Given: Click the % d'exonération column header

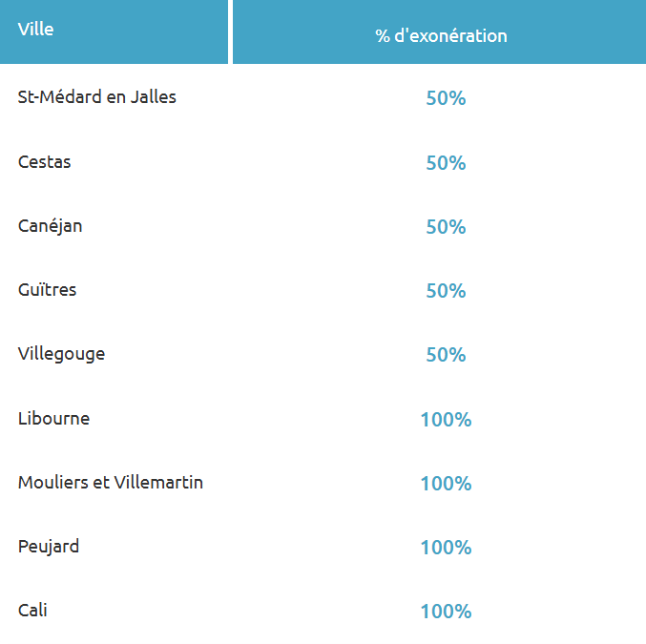Looking at the screenshot, I should coord(441,36).
